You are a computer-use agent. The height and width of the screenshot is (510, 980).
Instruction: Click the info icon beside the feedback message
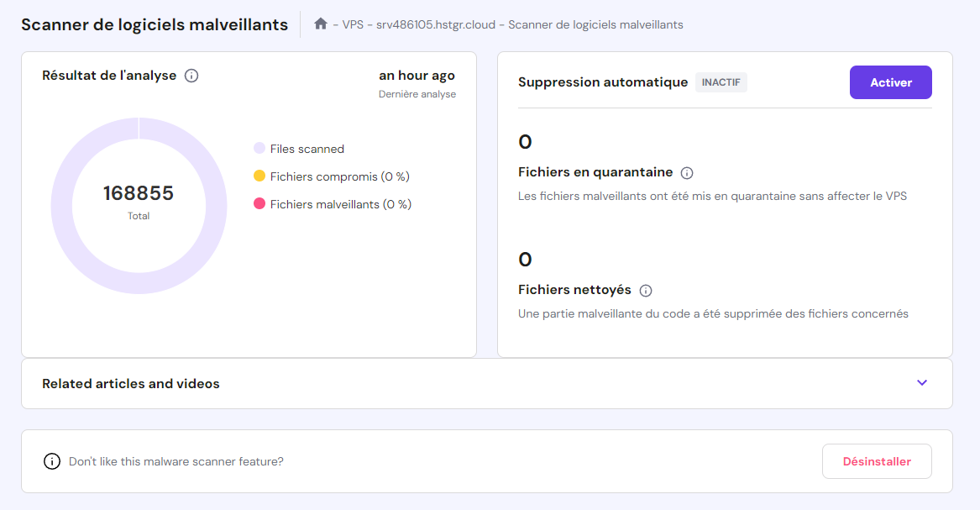click(x=52, y=460)
